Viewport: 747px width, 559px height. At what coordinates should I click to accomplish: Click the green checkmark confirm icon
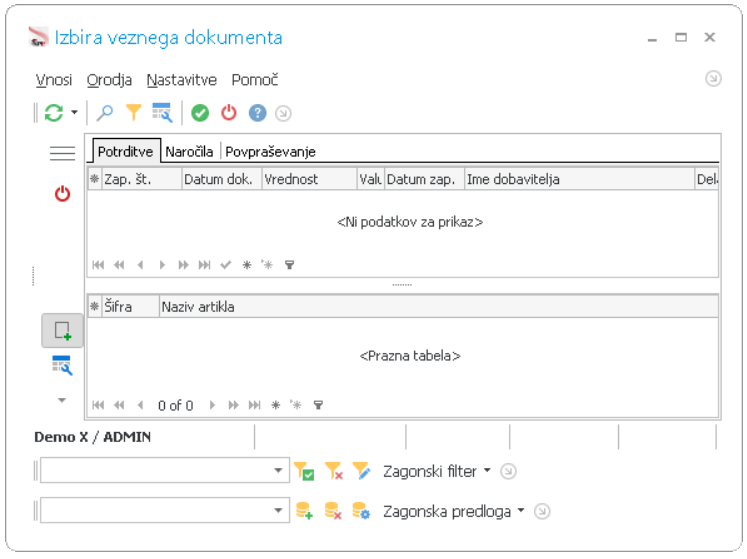coord(200,113)
